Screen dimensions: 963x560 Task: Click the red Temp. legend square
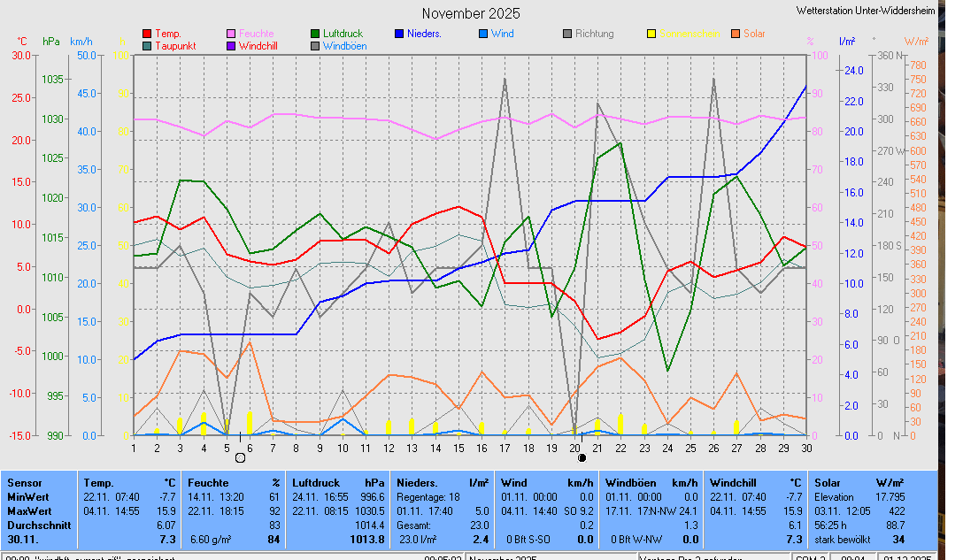147,34
